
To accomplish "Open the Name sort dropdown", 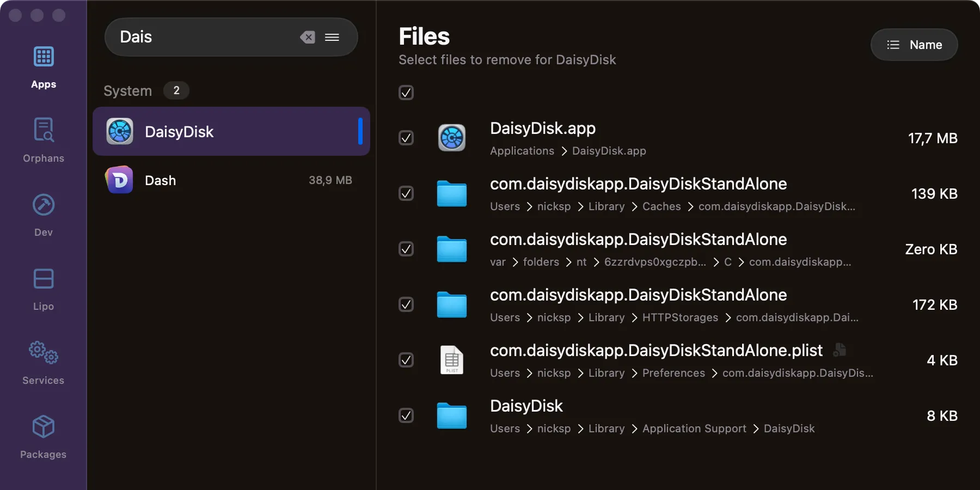I will point(914,45).
